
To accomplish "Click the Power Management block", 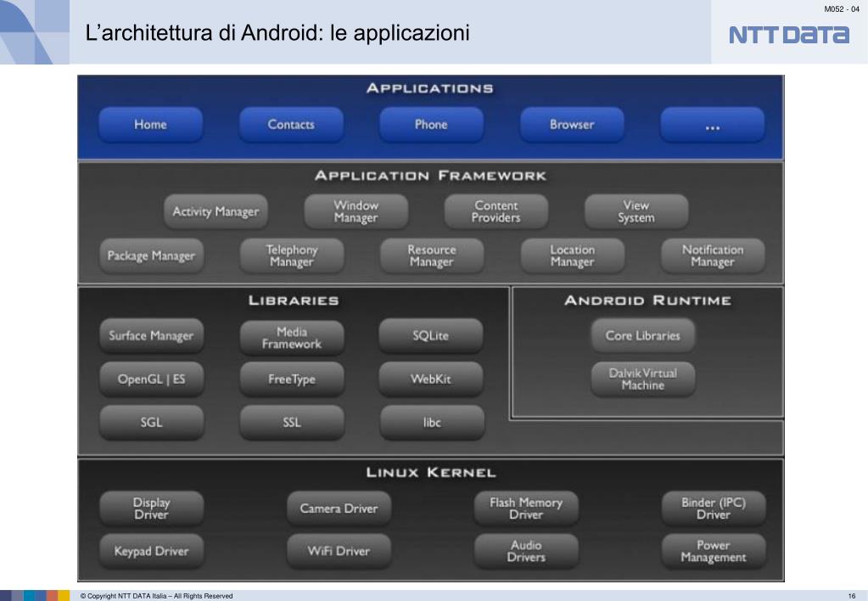I will click(714, 551).
